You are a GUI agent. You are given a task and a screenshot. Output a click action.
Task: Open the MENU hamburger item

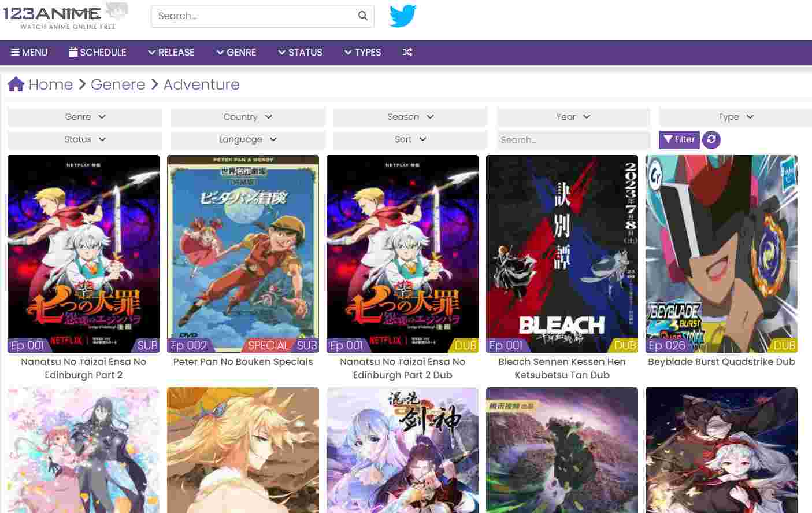(x=29, y=52)
